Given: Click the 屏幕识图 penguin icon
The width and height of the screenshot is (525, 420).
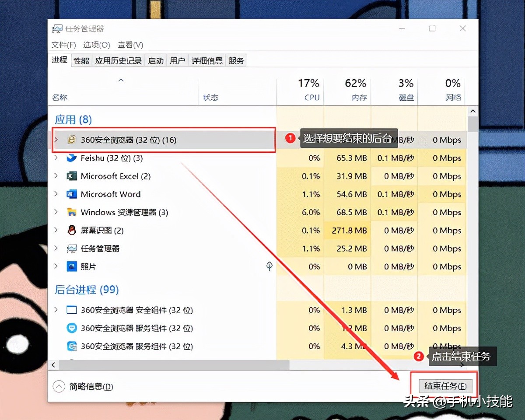Looking at the screenshot, I should (x=71, y=230).
